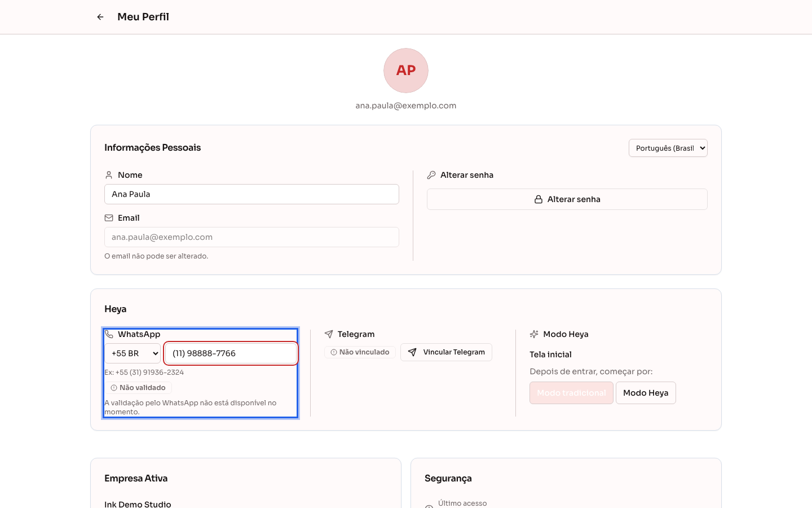Click the Não vinculado status badge
Screen dimensions: 812x508
pyautogui.click(x=360, y=352)
